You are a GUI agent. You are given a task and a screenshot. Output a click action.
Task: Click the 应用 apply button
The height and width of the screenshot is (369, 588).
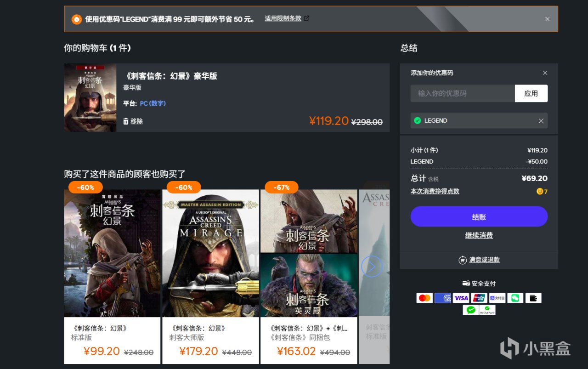[x=531, y=93]
